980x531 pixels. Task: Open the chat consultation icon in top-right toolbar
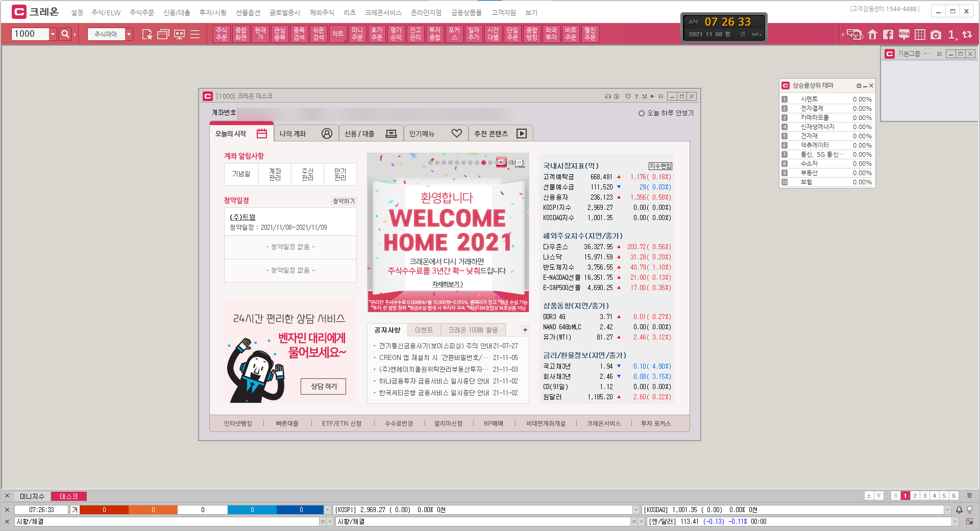pyautogui.click(x=854, y=34)
